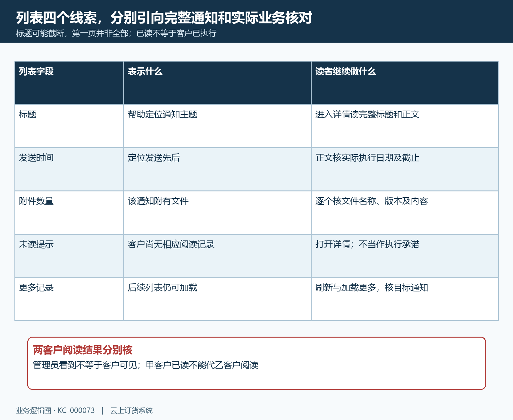513x420 pixels.
Task: Select the '发送时间' field cell
Action: (69, 169)
